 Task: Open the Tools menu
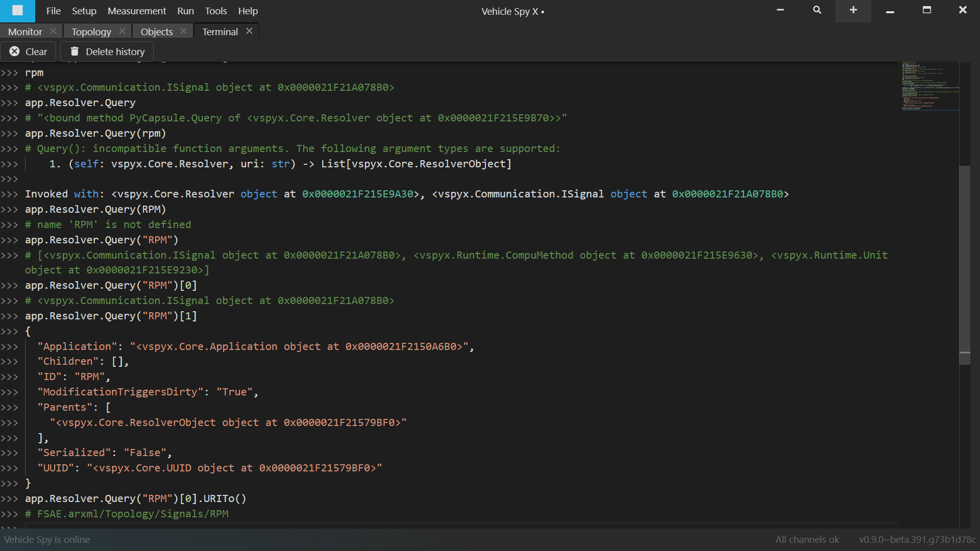(215, 11)
